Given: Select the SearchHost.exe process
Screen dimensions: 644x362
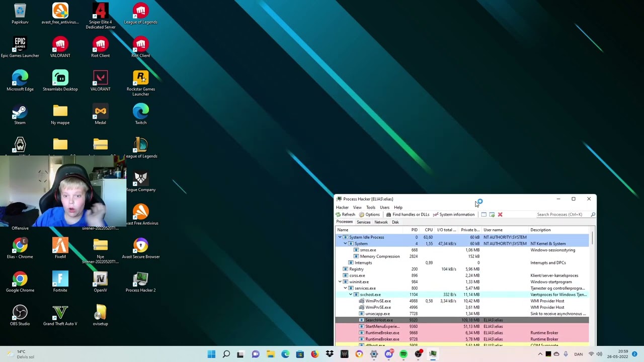Looking at the screenshot, I should pos(462,320).
